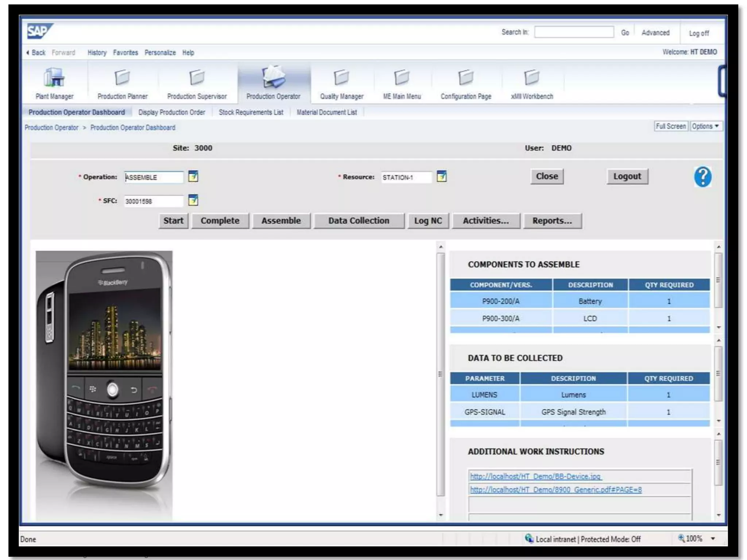747x560 pixels.
Task: Click into the Search In text field
Action: pyautogui.click(x=574, y=32)
